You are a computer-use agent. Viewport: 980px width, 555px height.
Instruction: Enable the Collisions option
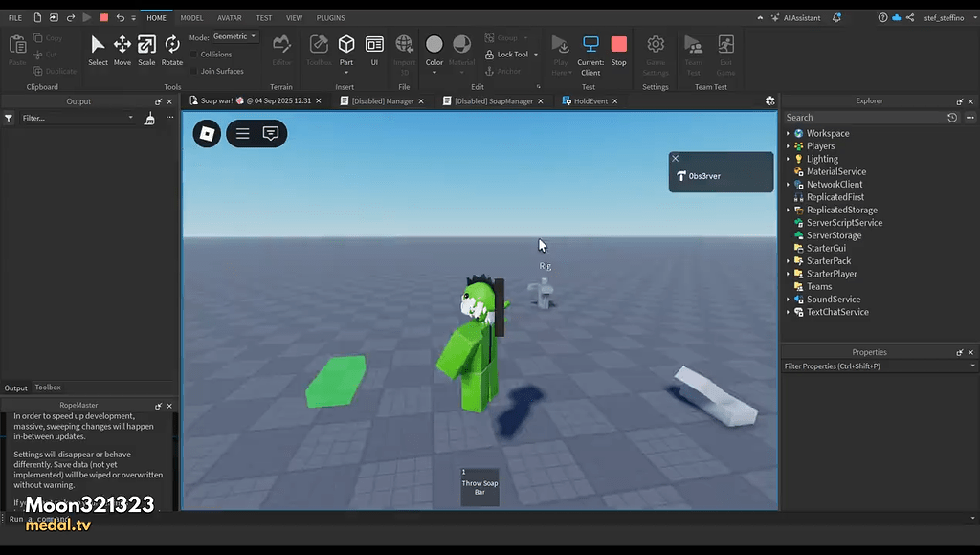[x=195, y=55]
